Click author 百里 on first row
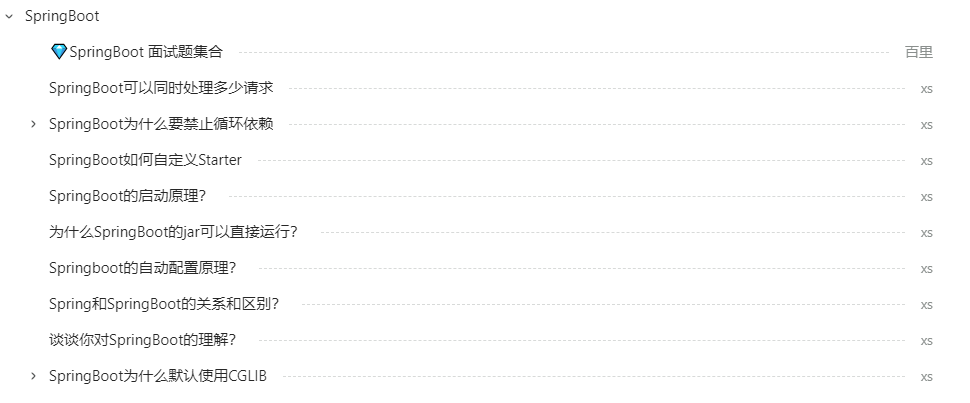This screenshot has width=970, height=403. coord(919,52)
